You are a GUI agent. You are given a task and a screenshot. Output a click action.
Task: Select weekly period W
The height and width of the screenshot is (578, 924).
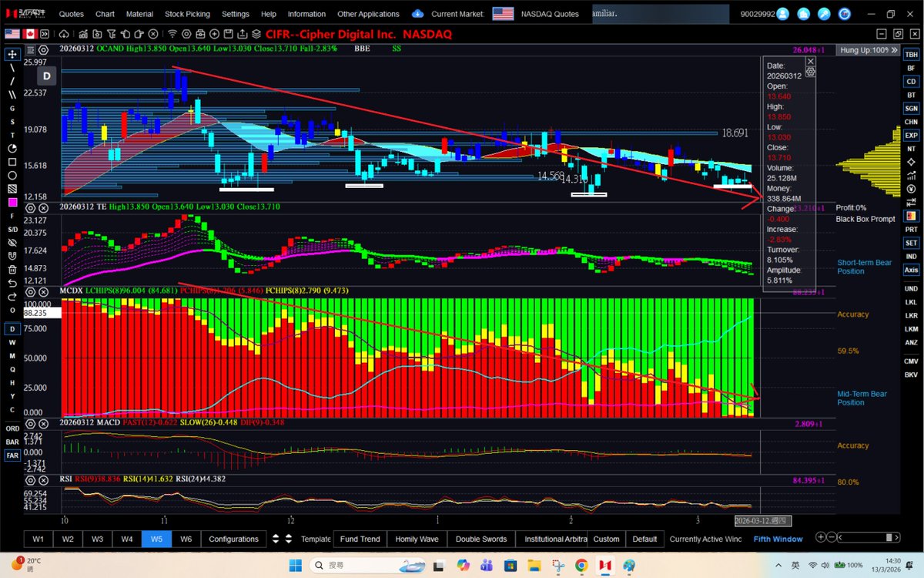click(12, 342)
